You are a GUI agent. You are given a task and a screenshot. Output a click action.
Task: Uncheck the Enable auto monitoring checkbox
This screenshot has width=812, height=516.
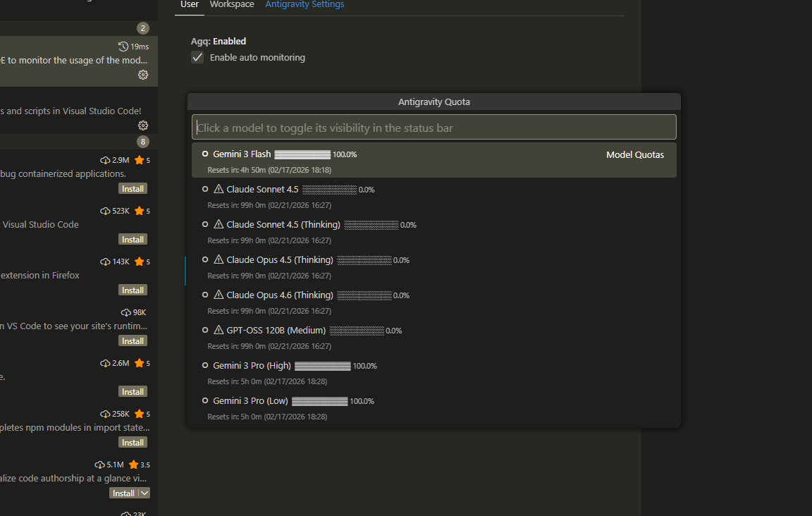197,57
